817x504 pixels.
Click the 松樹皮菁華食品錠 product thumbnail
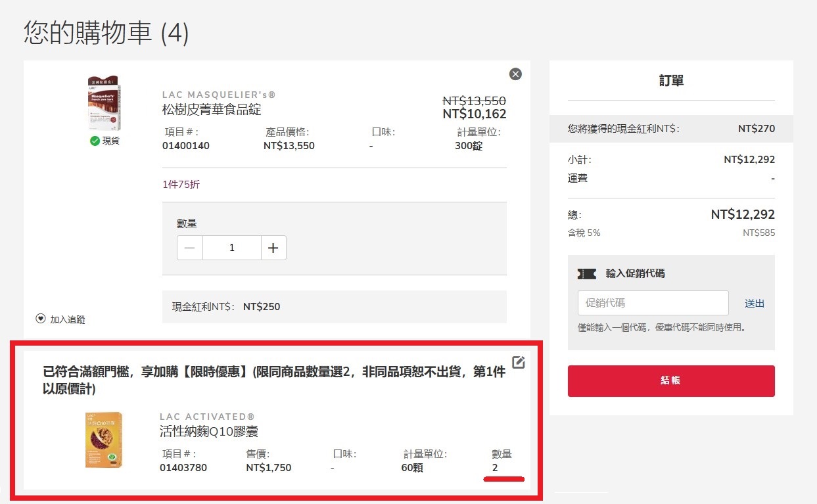tap(104, 104)
